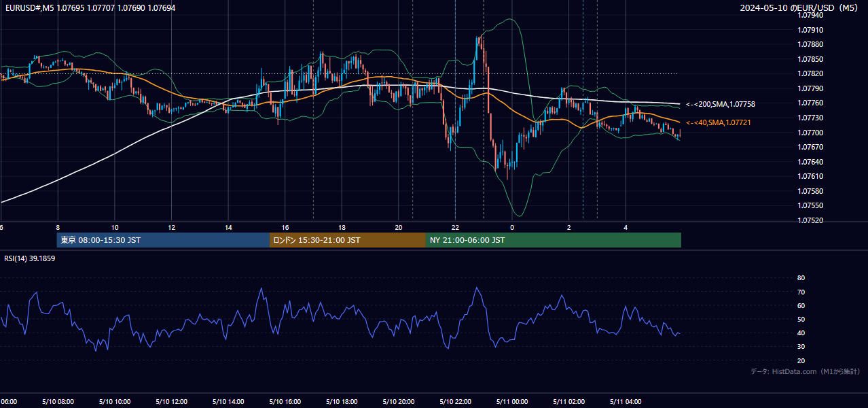Viewport: 868px width, 408px height.
Task: Click price axis label 1.07850
Action: click(810, 59)
